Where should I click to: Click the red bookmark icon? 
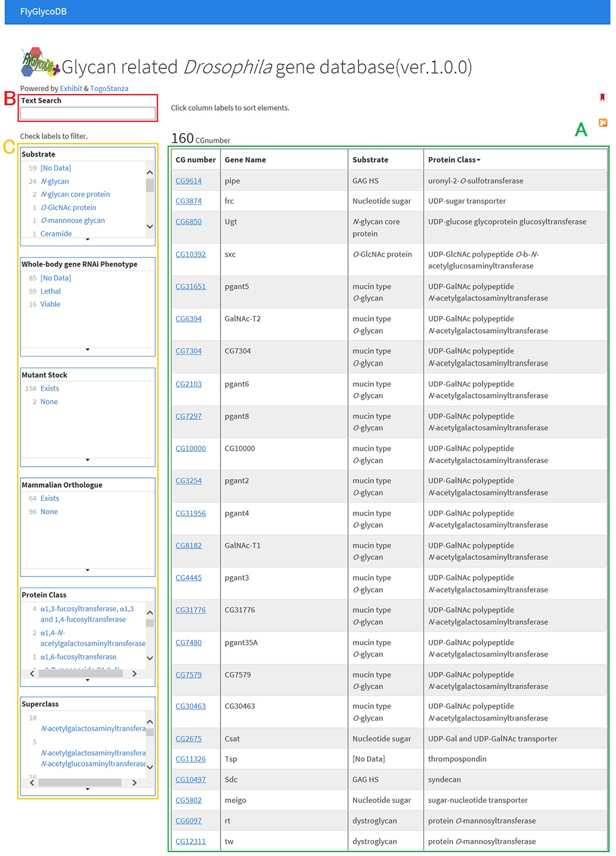click(602, 97)
